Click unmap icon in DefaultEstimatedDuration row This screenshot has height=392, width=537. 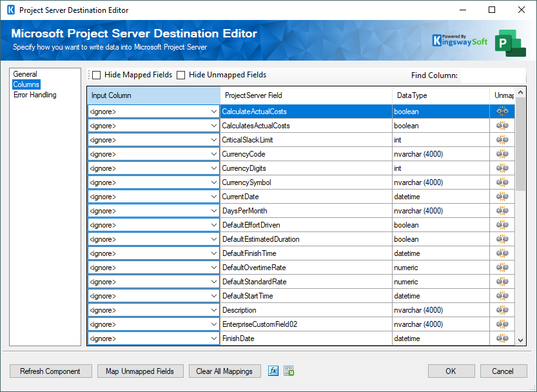(x=502, y=239)
